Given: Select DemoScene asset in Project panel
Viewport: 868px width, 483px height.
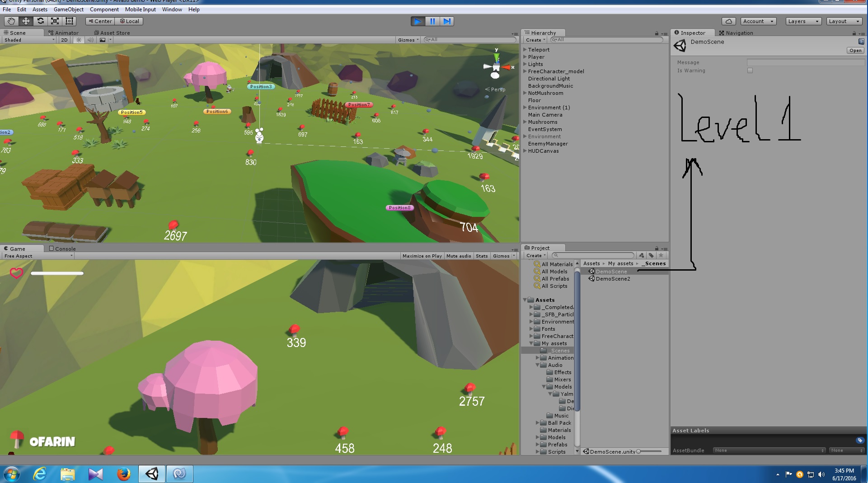Looking at the screenshot, I should (611, 272).
